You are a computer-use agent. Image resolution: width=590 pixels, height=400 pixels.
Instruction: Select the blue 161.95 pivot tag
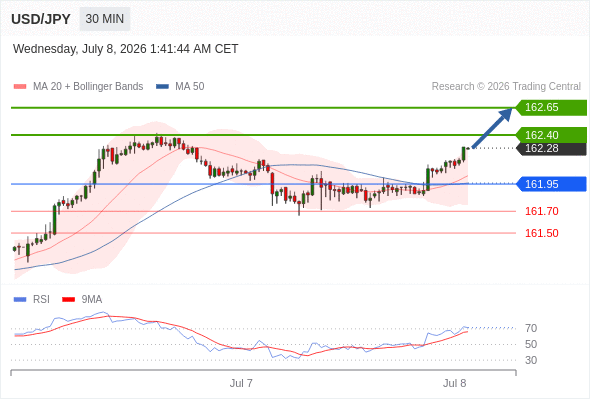pos(551,184)
